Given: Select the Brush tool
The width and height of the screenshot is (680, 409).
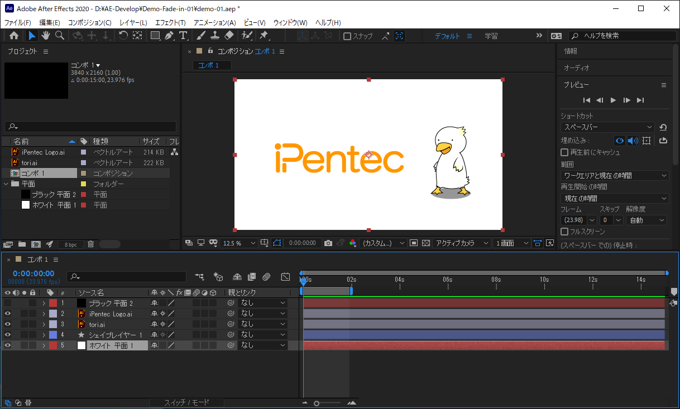Looking at the screenshot, I should click(201, 36).
